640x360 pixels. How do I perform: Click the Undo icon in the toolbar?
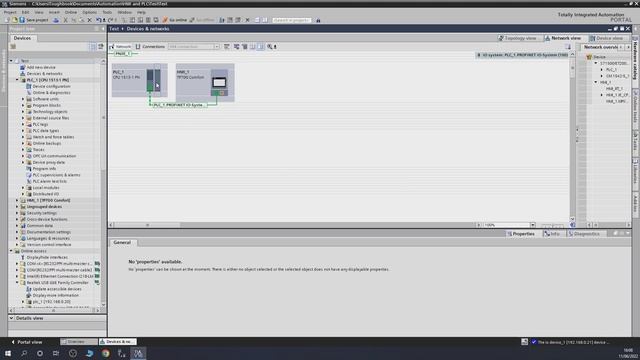98,20
